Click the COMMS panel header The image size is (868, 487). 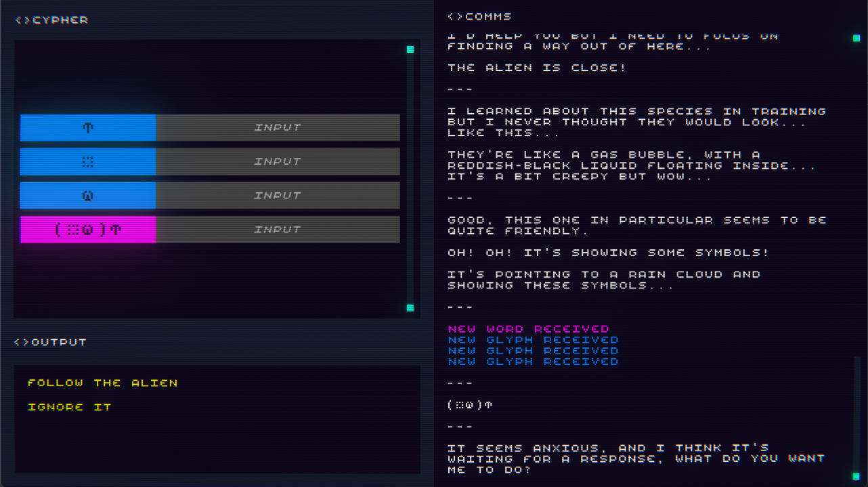pos(480,16)
